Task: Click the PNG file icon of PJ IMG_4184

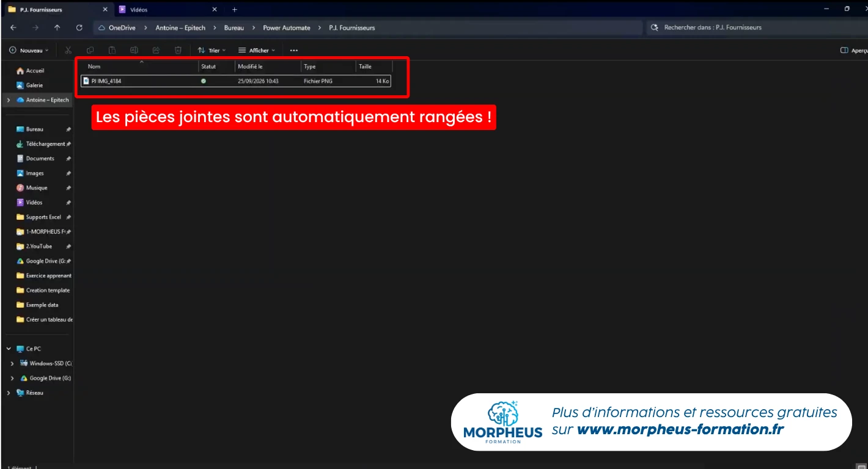Action: click(86, 81)
